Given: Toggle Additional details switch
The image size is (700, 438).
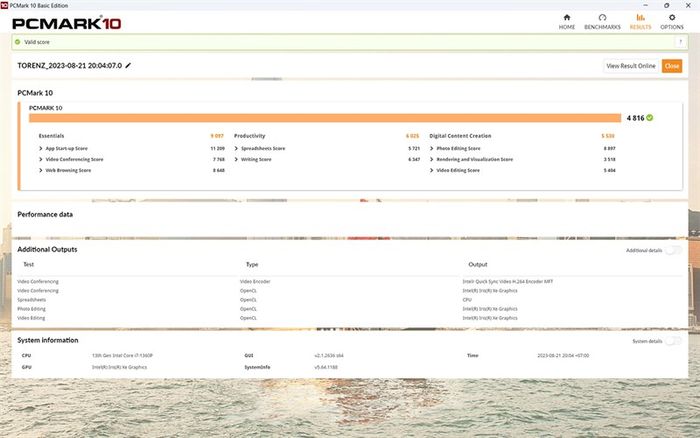Looking at the screenshot, I should point(673,250).
